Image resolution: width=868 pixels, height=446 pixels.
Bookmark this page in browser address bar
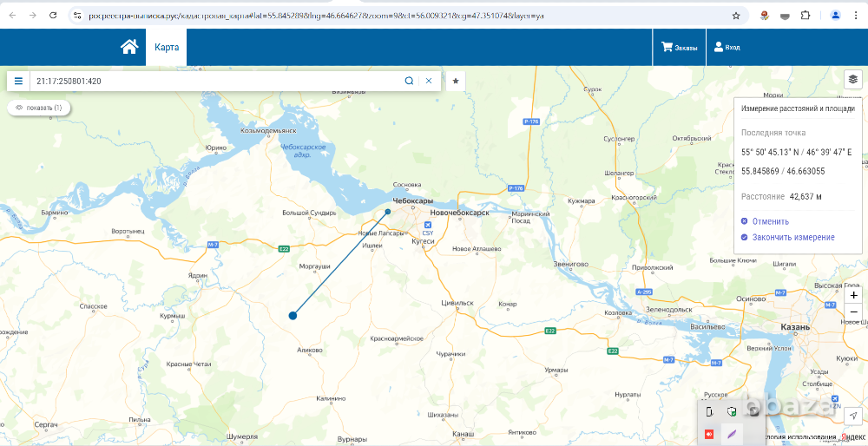click(736, 16)
